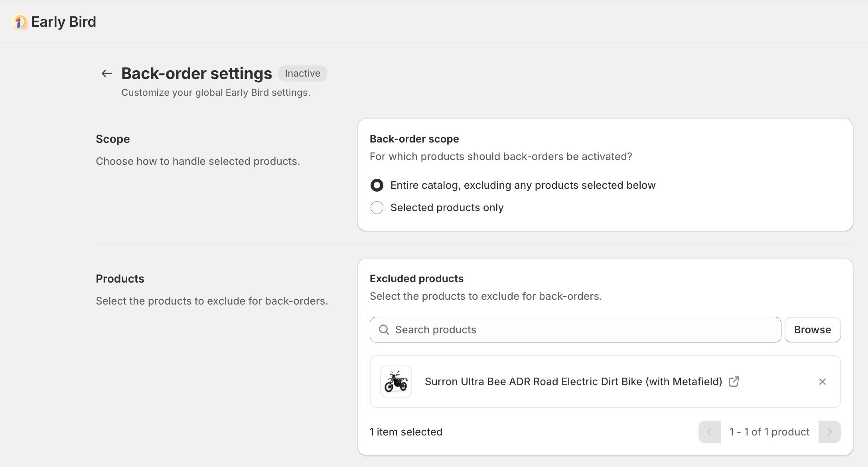868x467 pixels.
Task: Select the Selected products only radio option
Action: [x=377, y=208]
